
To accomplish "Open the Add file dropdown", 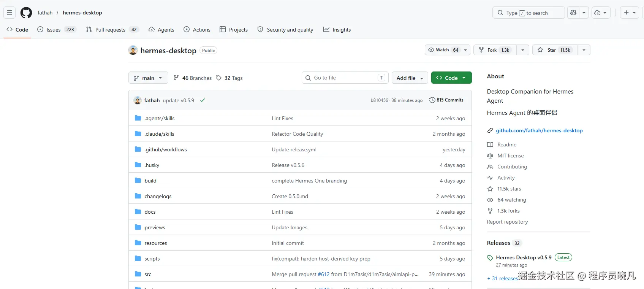I will [410, 78].
